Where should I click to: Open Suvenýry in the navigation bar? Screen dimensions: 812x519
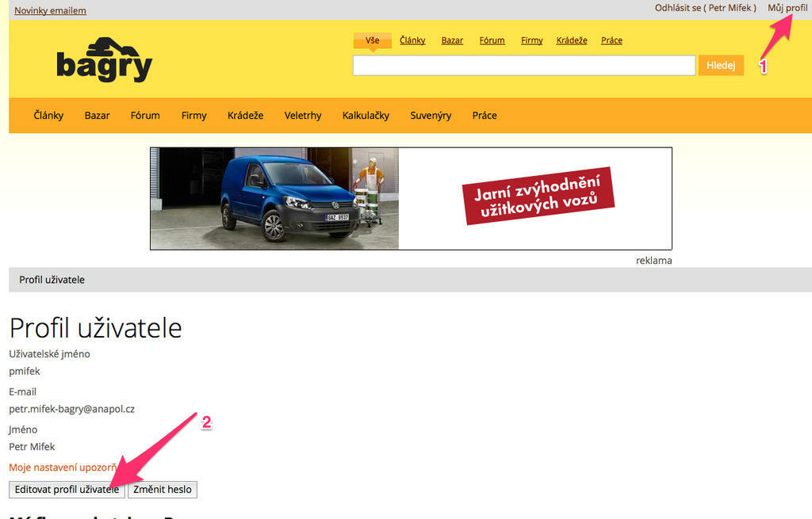(x=431, y=116)
